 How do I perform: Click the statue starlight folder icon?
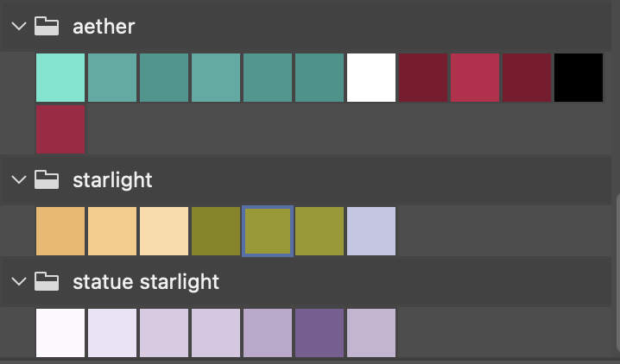click(47, 281)
